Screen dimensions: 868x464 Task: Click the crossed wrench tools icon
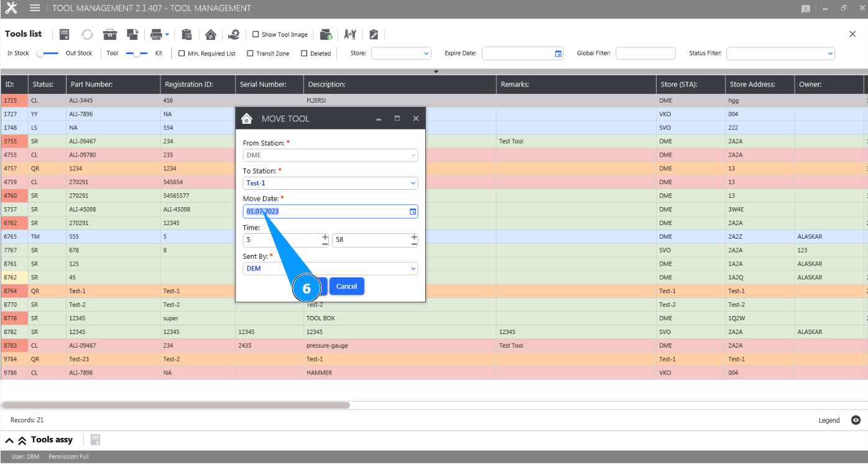tap(350, 34)
